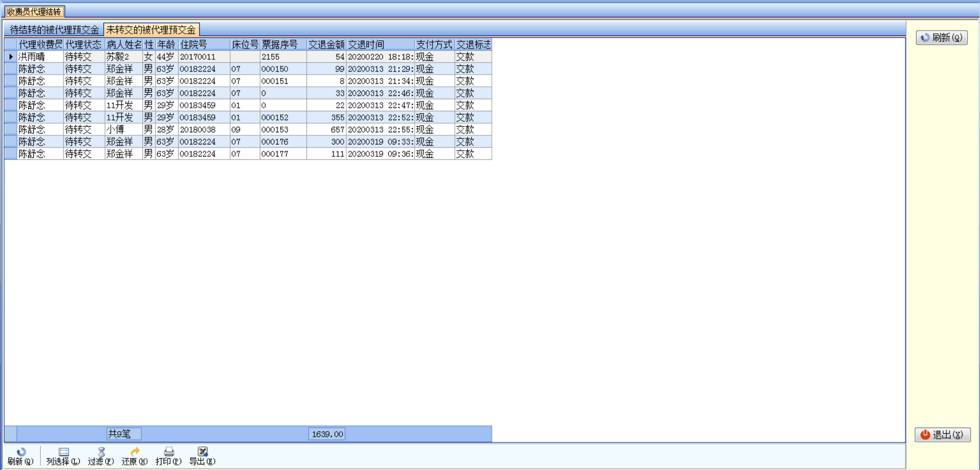980x470 pixels.
Task: Select the row marker arrow beside 洪雨晴
Action: point(11,57)
